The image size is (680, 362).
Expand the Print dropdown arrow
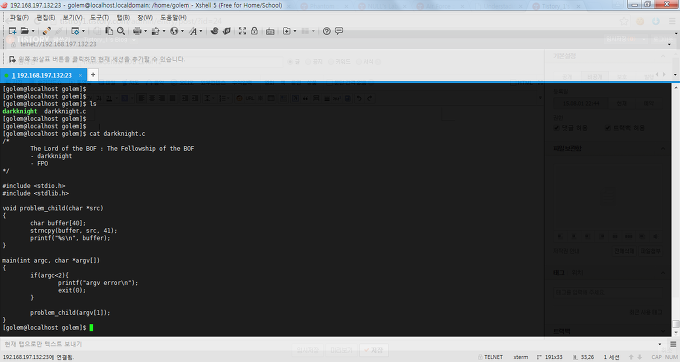[x=145, y=31]
